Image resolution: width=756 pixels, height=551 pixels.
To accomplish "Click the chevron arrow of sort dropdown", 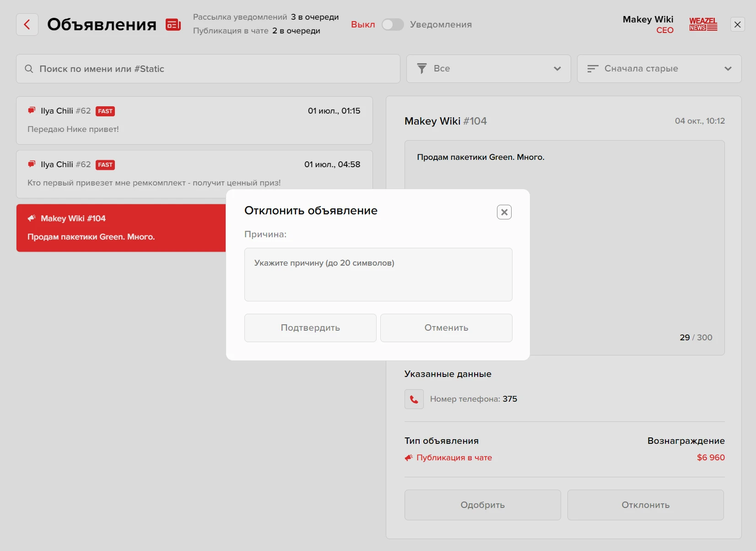I will click(728, 69).
